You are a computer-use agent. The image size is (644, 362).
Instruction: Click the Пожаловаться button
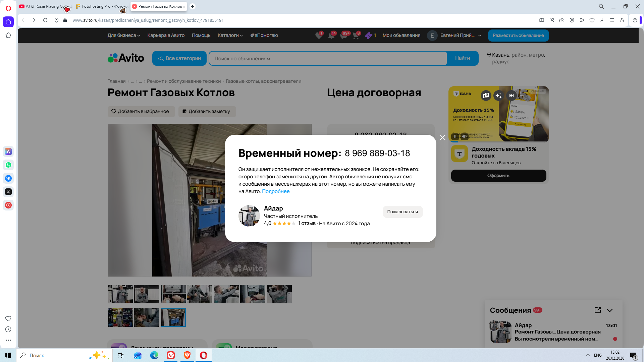click(402, 212)
